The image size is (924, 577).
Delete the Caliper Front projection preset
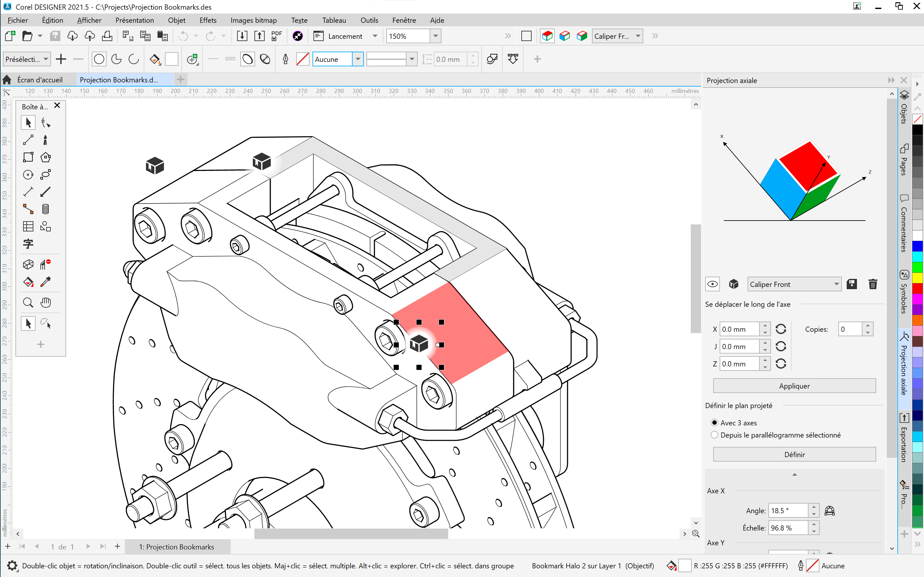(x=872, y=284)
